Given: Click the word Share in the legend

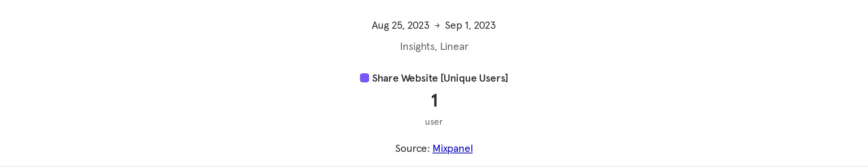Looking at the screenshot, I should (x=385, y=78).
